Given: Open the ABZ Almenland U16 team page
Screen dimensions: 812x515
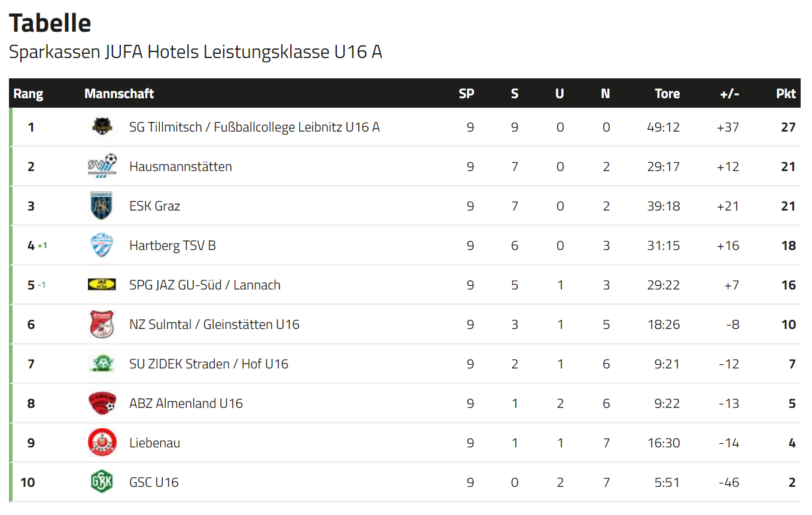Looking at the screenshot, I should pyautogui.click(x=185, y=403).
